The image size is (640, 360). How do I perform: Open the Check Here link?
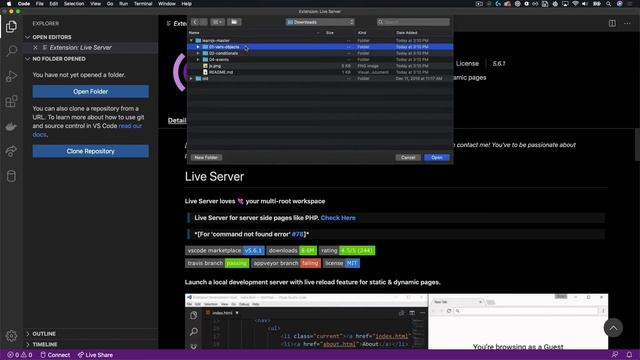coord(338,218)
